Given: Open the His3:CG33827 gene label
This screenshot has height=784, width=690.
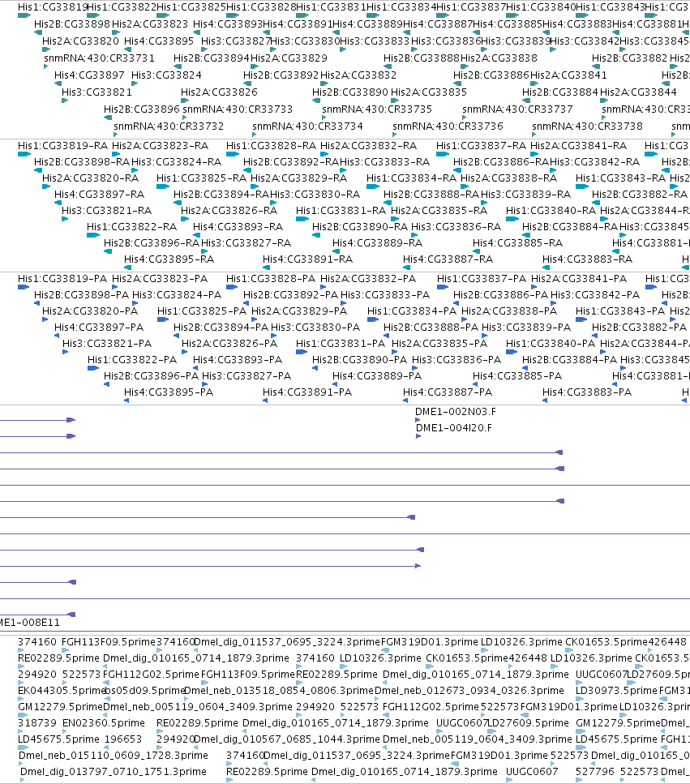Looking at the screenshot, I should pyautogui.click(x=236, y=41).
